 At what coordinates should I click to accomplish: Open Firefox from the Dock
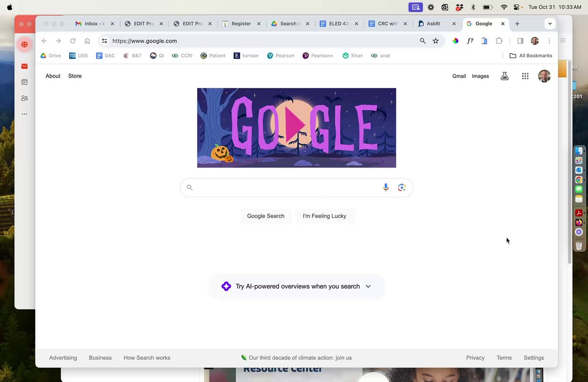click(x=579, y=222)
